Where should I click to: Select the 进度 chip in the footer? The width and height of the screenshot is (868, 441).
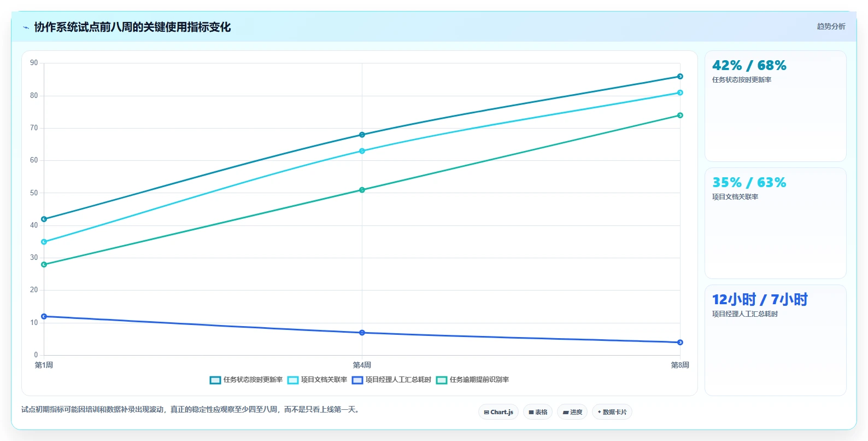(572, 412)
